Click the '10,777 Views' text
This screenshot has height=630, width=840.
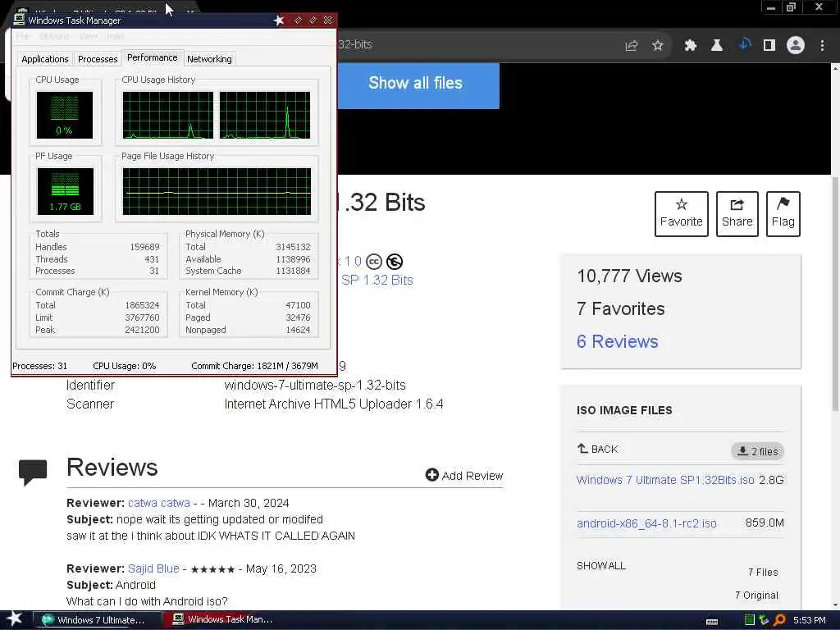point(629,276)
